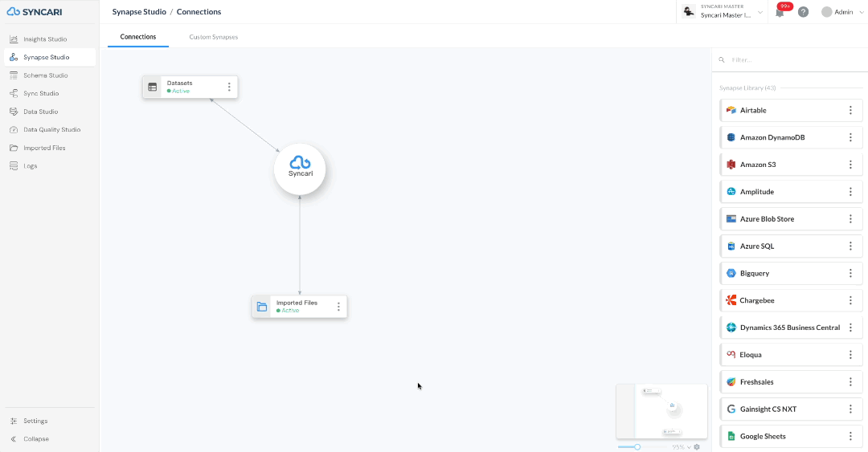Click the Gainsight CS NXT icon
868x452 pixels.
pyautogui.click(x=731, y=409)
